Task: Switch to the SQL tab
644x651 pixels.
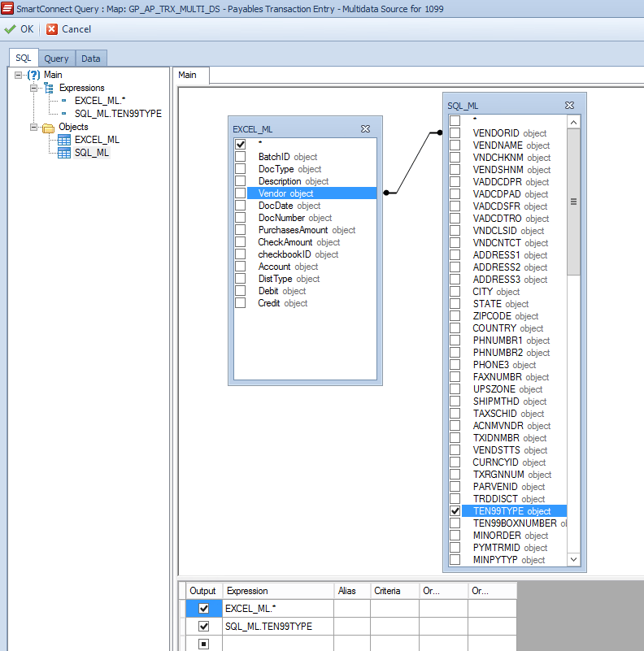Action: click(24, 58)
